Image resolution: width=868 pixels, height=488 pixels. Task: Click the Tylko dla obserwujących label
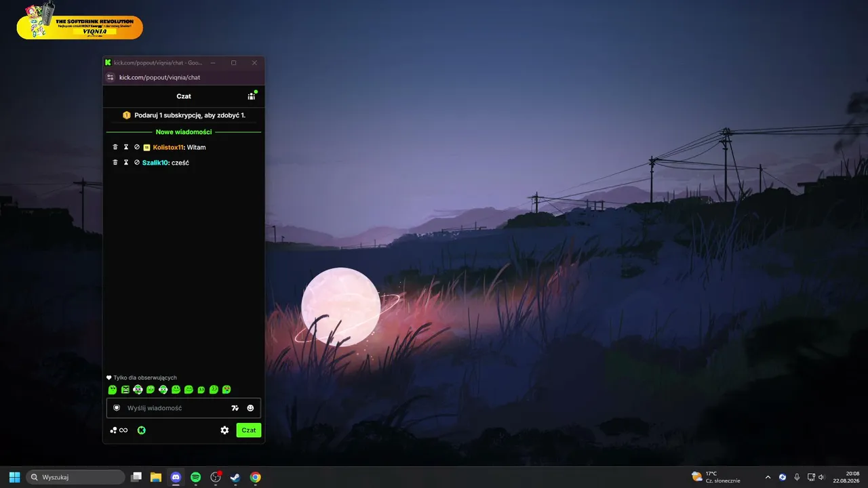click(x=145, y=378)
